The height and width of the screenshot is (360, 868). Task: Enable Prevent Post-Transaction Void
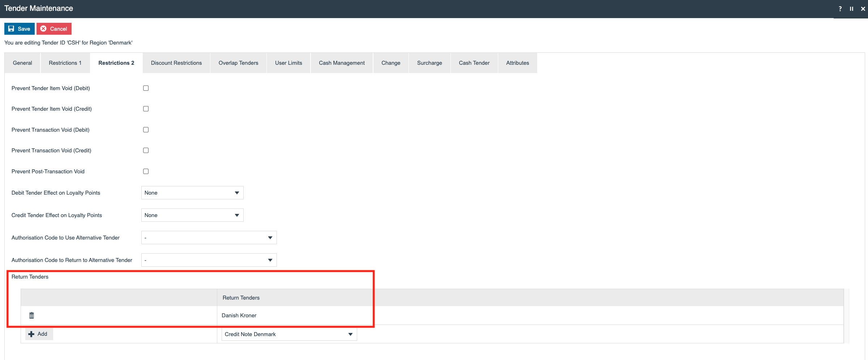point(146,171)
